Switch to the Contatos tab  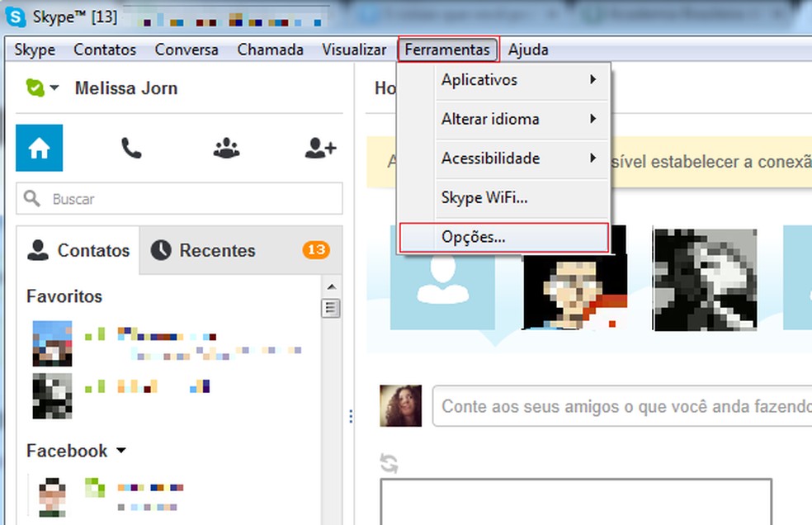78,250
